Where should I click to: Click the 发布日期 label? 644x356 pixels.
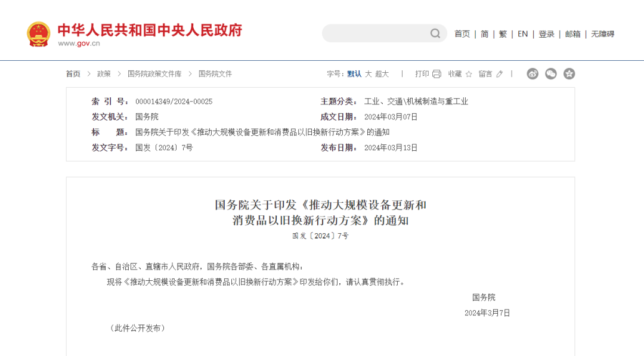339,148
